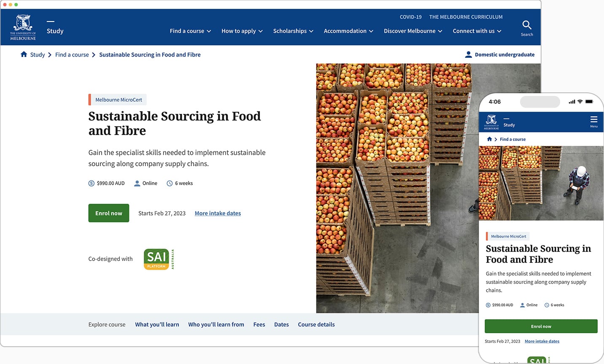Select the Fees section tab
604x364 pixels.
[x=259, y=324]
